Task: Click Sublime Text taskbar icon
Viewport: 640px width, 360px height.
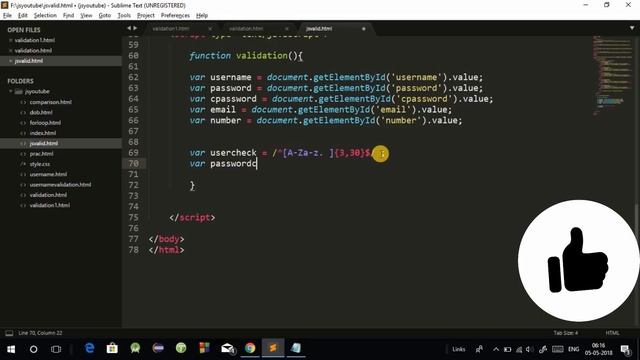Action: tap(273, 348)
